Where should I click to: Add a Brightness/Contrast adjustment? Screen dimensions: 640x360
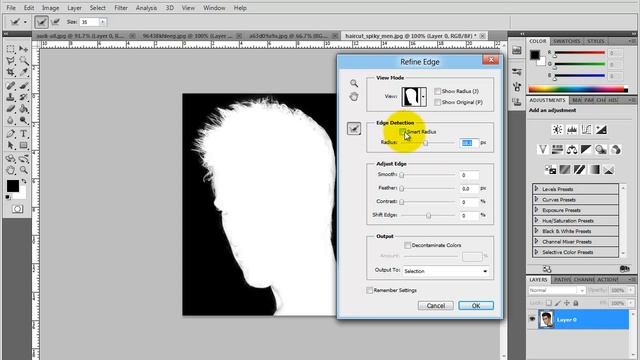[557, 130]
